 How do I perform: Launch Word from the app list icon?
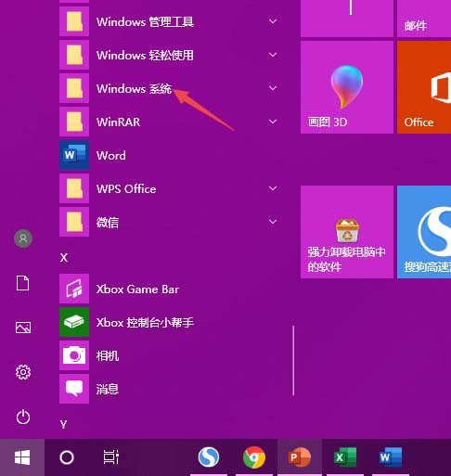click(x=74, y=155)
